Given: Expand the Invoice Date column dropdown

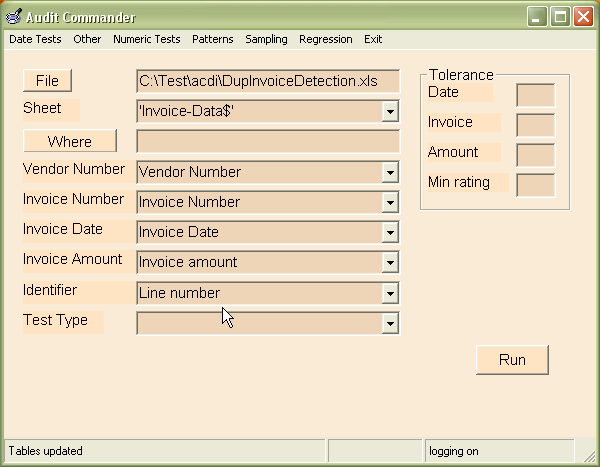Looking at the screenshot, I should [x=390, y=232].
